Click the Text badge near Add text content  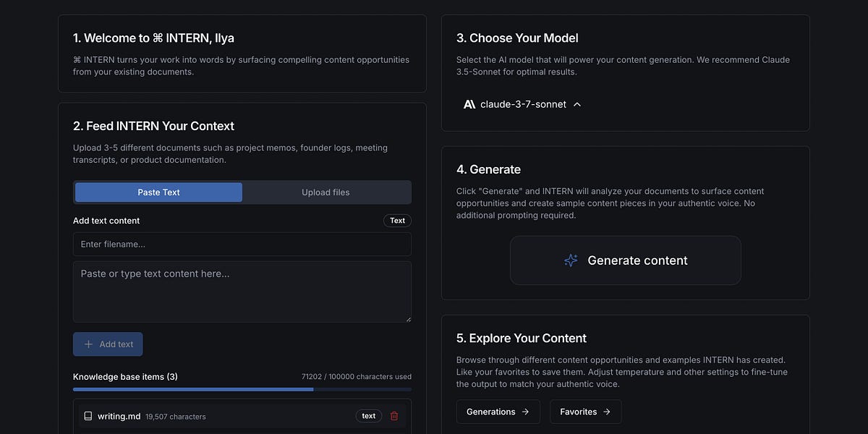pos(397,221)
